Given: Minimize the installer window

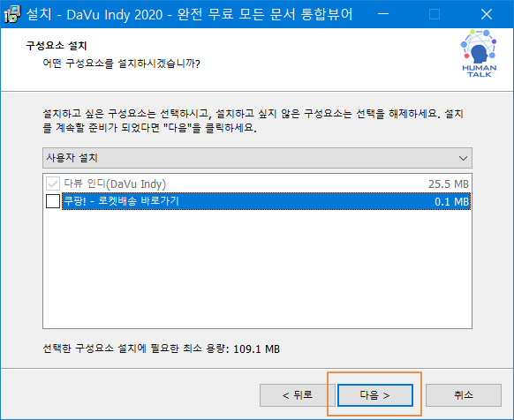Looking at the screenshot, I should pyautogui.click(x=383, y=14).
